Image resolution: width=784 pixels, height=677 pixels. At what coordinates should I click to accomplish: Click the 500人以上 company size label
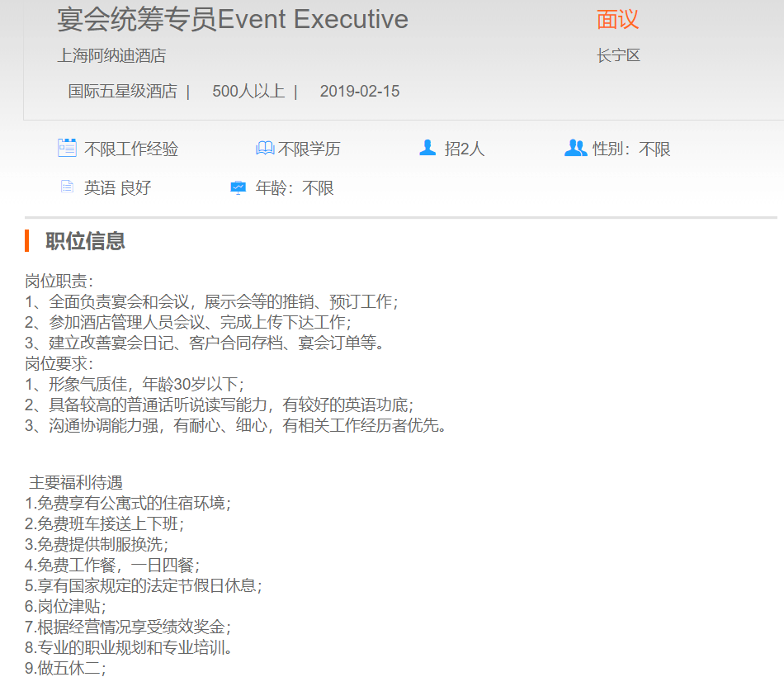pos(248,91)
